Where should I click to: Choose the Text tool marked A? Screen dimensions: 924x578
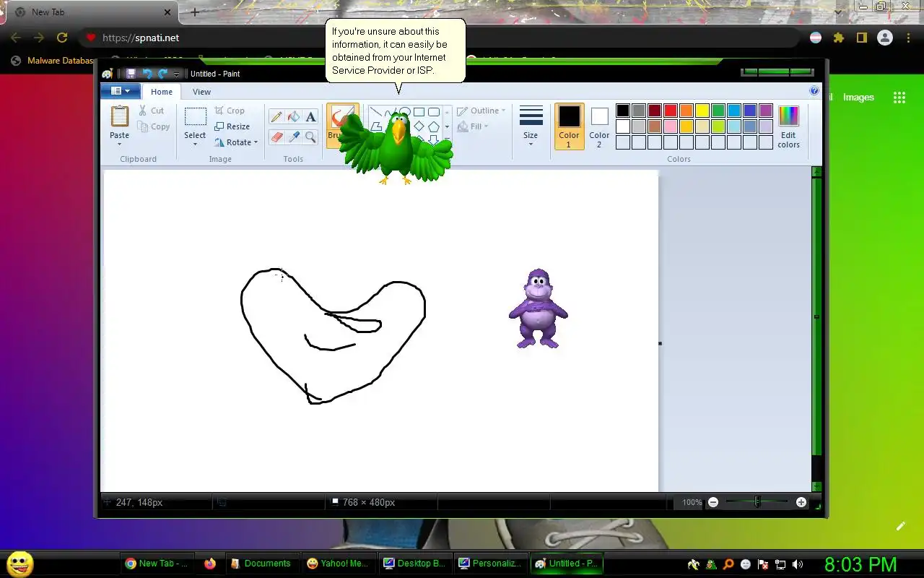(310, 117)
